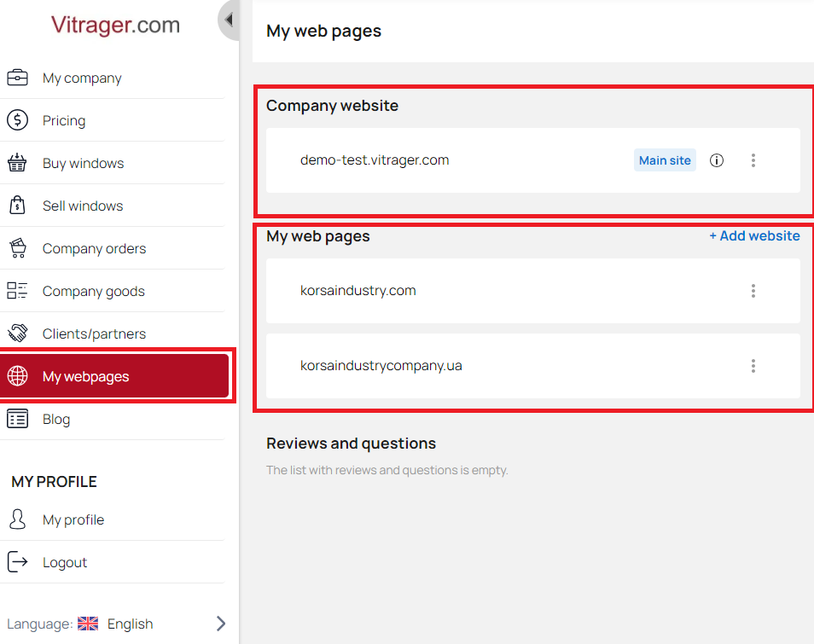814x644 pixels.
Task: Click the Main site badge
Action: [665, 160]
